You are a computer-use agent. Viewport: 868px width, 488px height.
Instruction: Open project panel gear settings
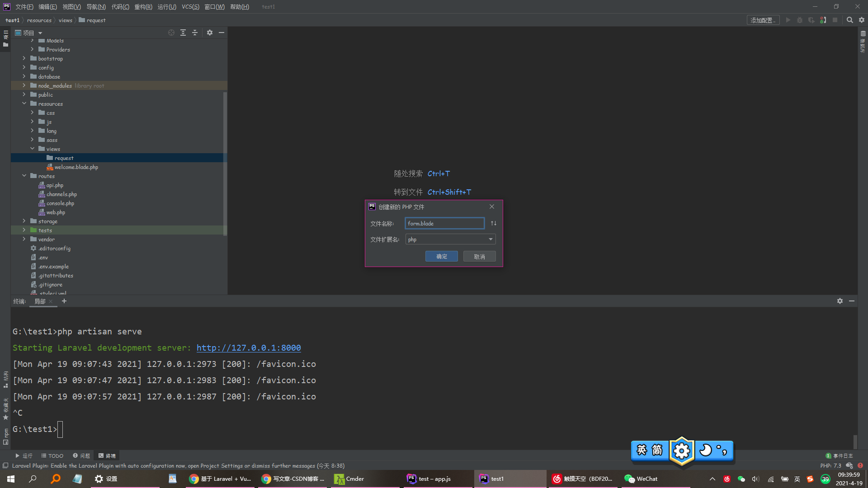coord(210,33)
